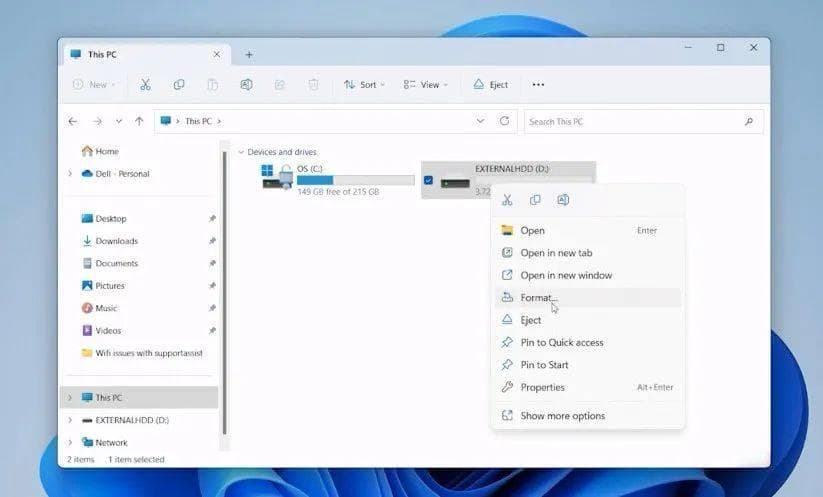This screenshot has height=497, width=823.
Task: Choose Format... from the context menu
Action: coord(588,298)
